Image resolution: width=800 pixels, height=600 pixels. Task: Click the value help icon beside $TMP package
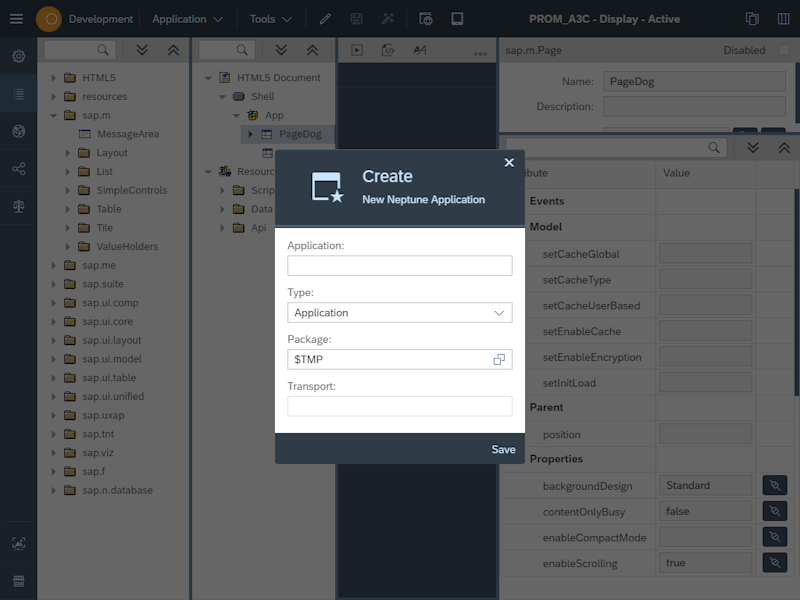[x=499, y=359]
